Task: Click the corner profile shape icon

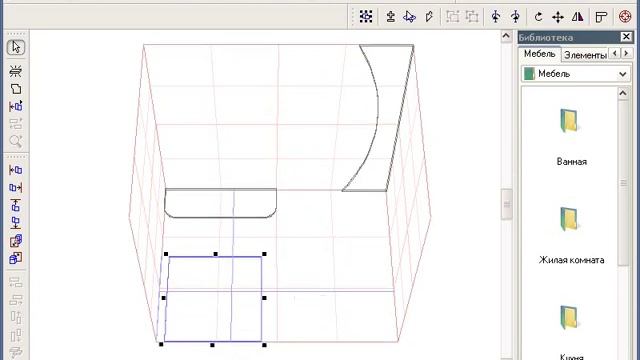Action: pyautogui.click(x=601, y=17)
